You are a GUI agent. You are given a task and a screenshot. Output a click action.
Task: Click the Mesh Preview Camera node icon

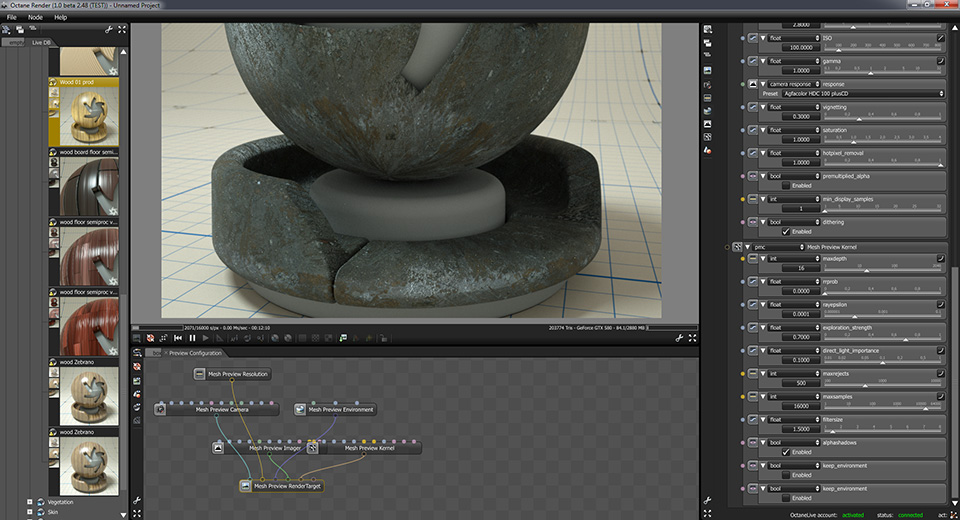pyautogui.click(x=160, y=409)
